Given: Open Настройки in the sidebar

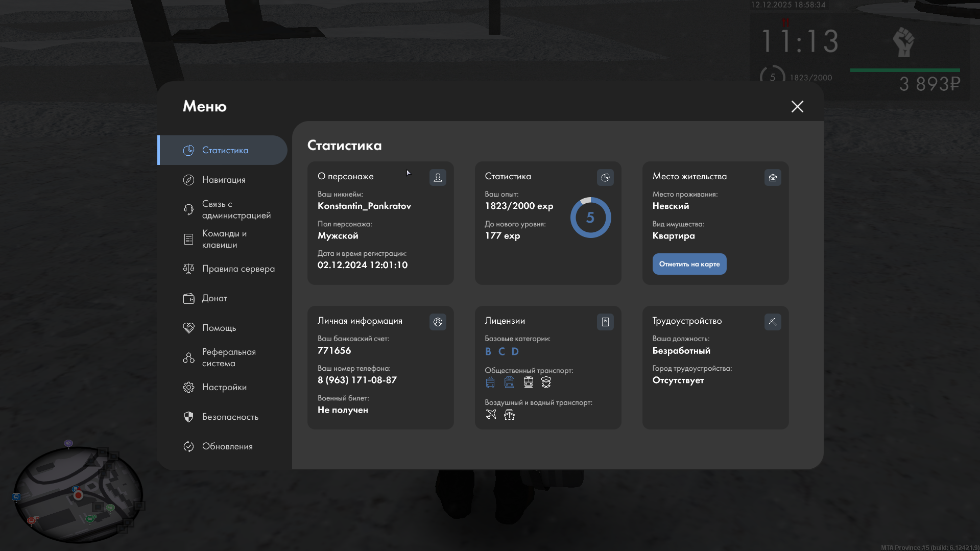Looking at the screenshot, I should tap(224, 387).
